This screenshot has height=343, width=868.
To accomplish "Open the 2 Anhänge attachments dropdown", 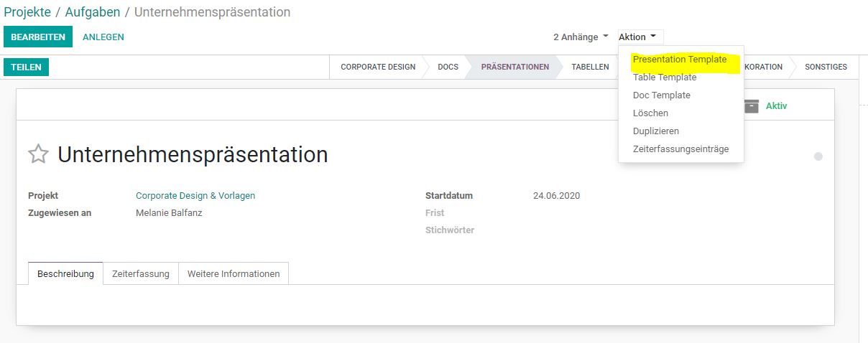I will 581,37.
